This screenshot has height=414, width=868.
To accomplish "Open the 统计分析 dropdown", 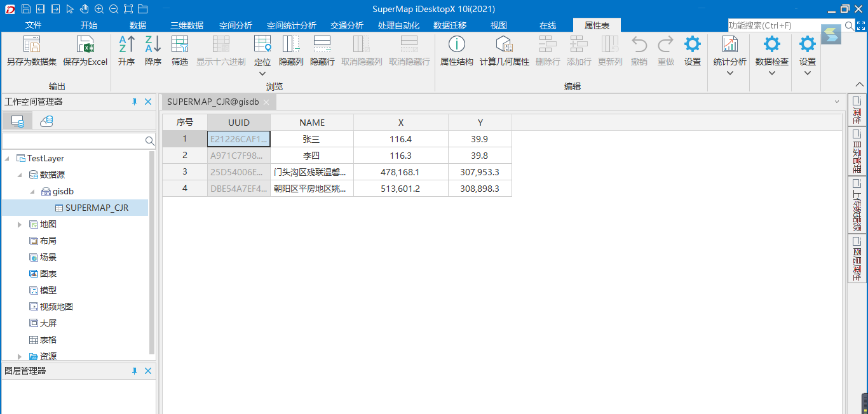I will [x=730, y=73].
